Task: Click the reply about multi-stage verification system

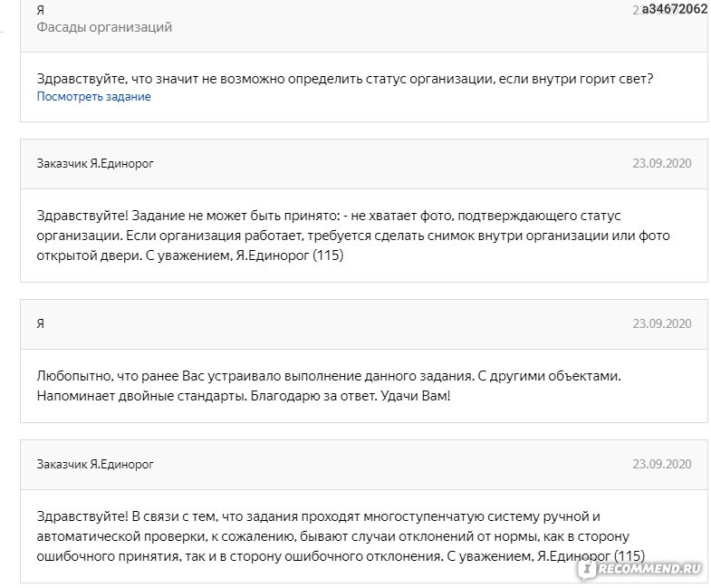Action: tap(341, 536)
